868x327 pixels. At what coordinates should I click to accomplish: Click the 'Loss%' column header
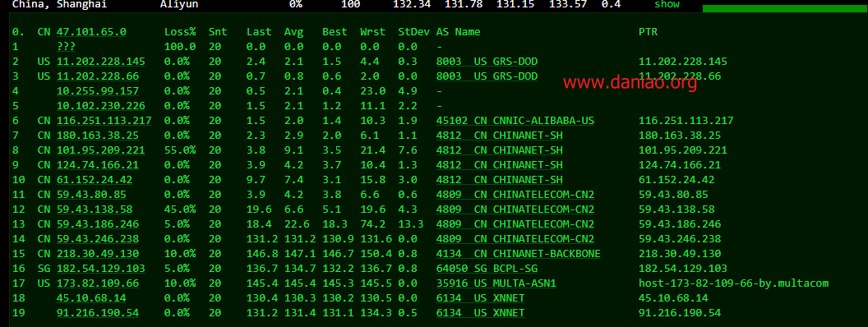click(180, 32)
